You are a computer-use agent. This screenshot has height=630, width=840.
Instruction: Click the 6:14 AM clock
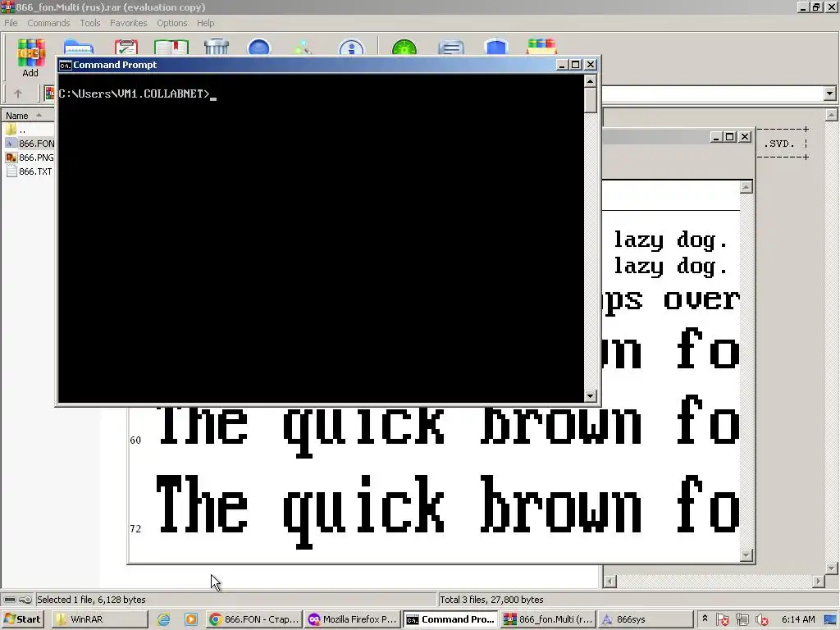[798, 619]
